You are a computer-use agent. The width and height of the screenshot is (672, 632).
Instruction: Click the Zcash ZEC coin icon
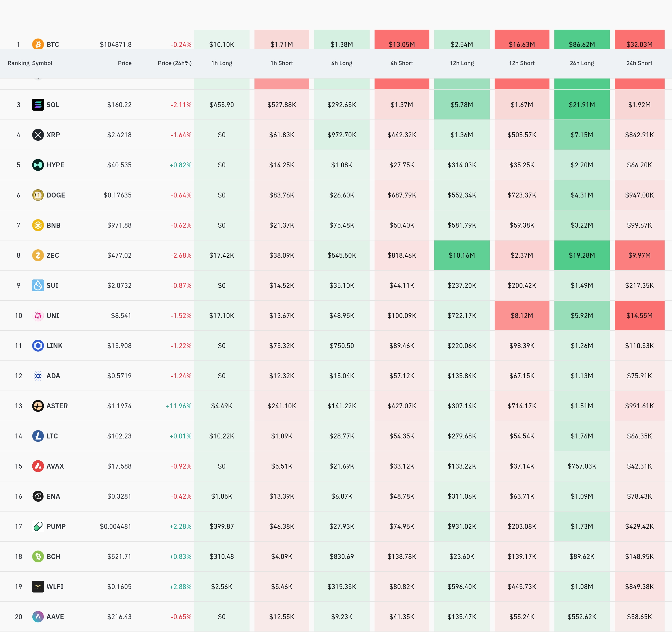click(x=38, y=255)
